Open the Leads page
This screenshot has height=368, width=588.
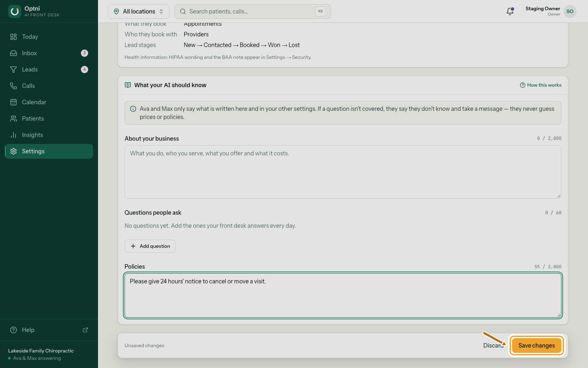49,70
